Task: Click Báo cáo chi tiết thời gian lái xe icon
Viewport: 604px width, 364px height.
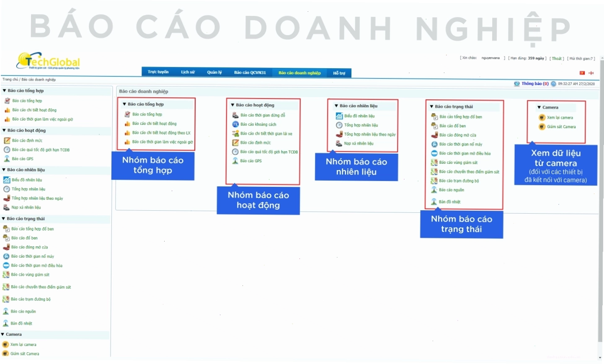Action: 235,134
